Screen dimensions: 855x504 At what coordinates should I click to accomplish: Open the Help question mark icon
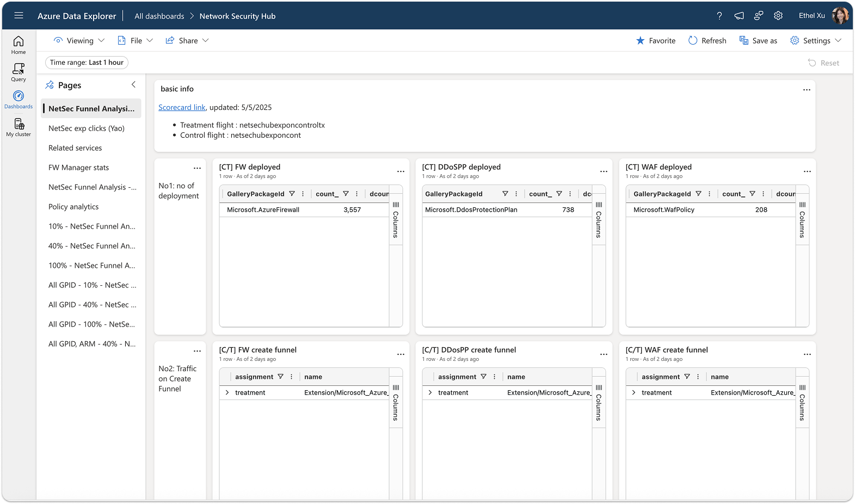(719, 16)
